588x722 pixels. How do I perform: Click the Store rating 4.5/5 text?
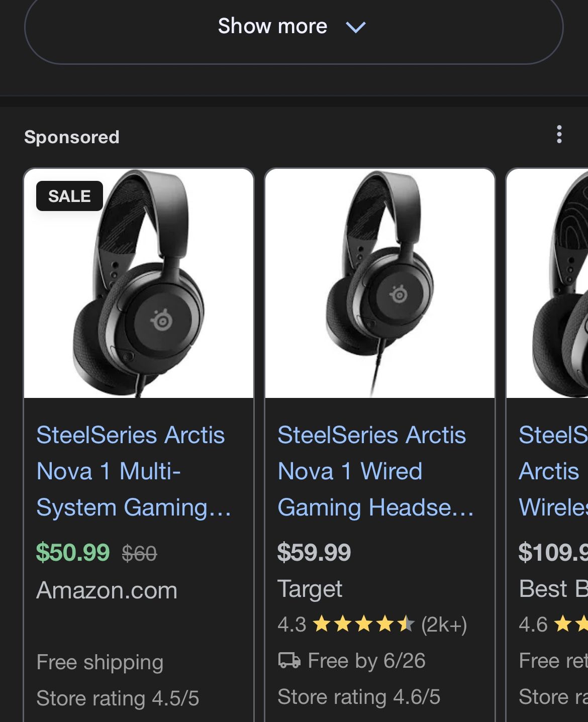pyautogui.click(x=118, y=698)
